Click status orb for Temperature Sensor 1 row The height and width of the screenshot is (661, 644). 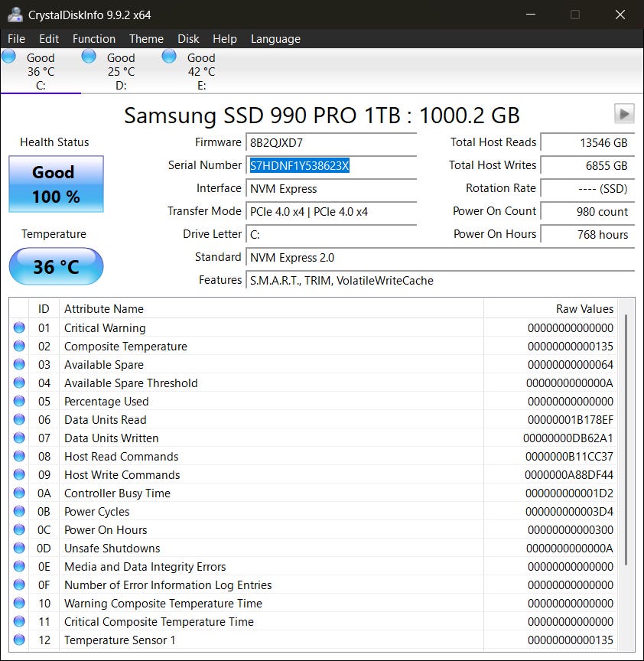(x=19, y=640)
